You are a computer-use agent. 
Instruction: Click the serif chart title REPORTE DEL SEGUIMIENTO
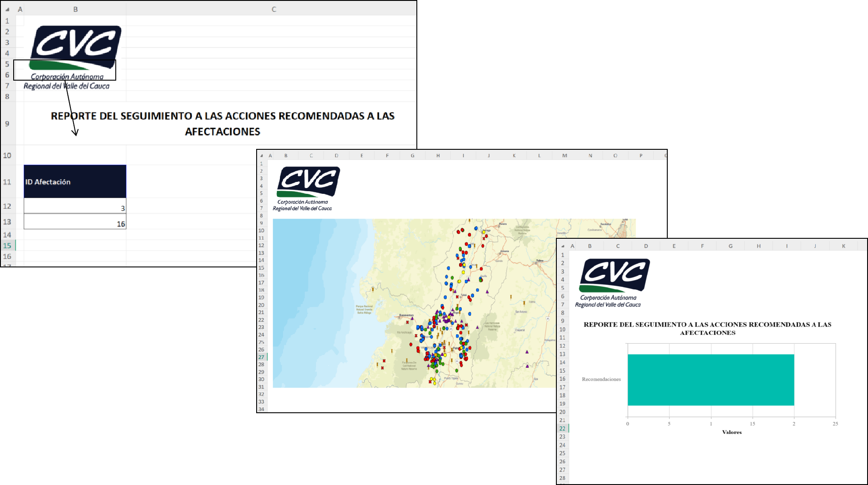(707, 329)
